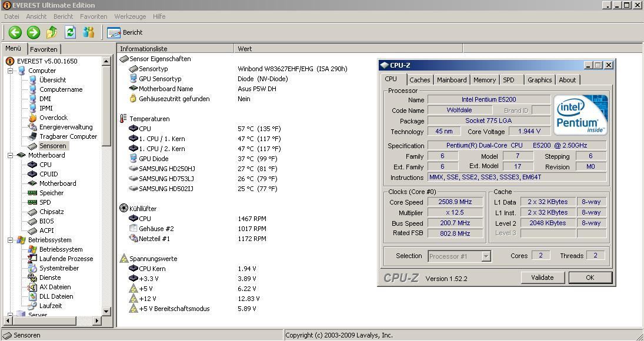Select the +12 V voltage row

tap(142, 299)
